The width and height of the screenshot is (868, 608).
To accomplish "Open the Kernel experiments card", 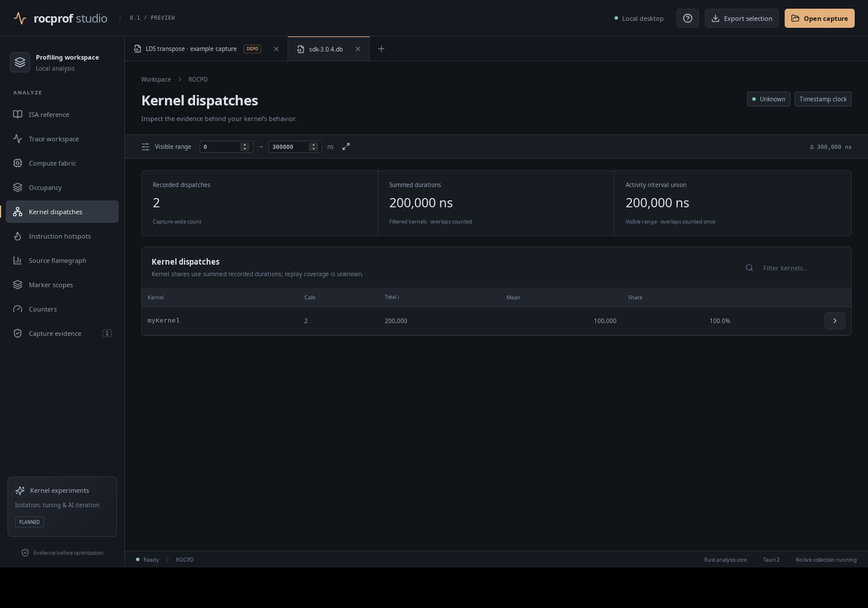I will 62,507.
